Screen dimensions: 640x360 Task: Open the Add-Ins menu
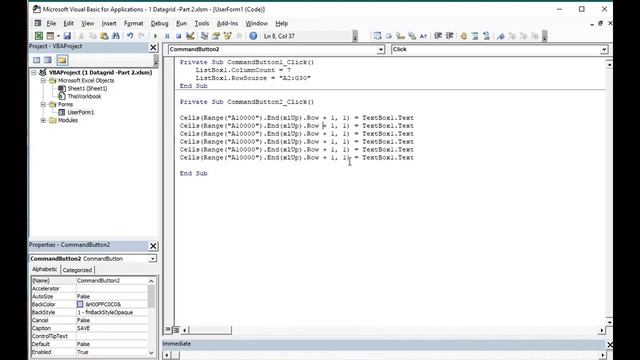coord(227,23)
